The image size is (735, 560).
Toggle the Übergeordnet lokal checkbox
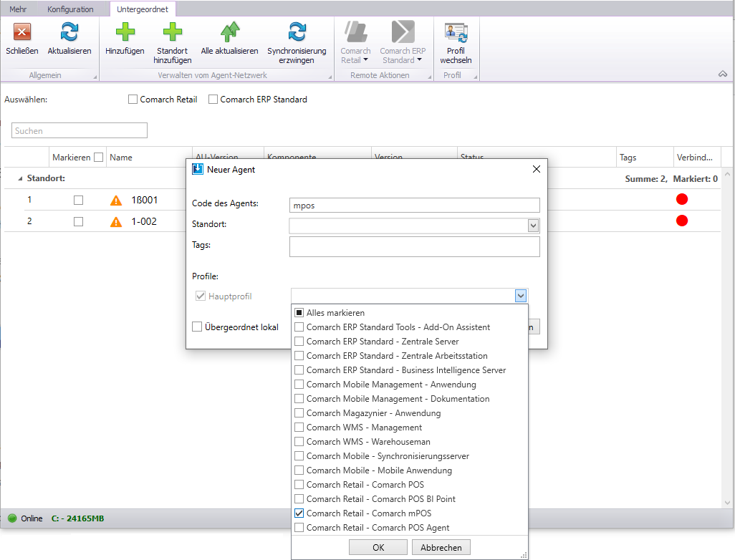point(197,327)
